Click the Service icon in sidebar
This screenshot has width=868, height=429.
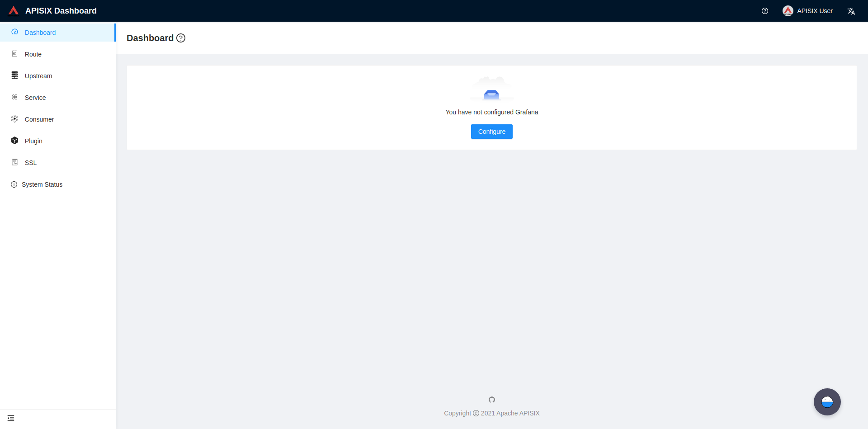pyautogui.click(x=15, y=97)
